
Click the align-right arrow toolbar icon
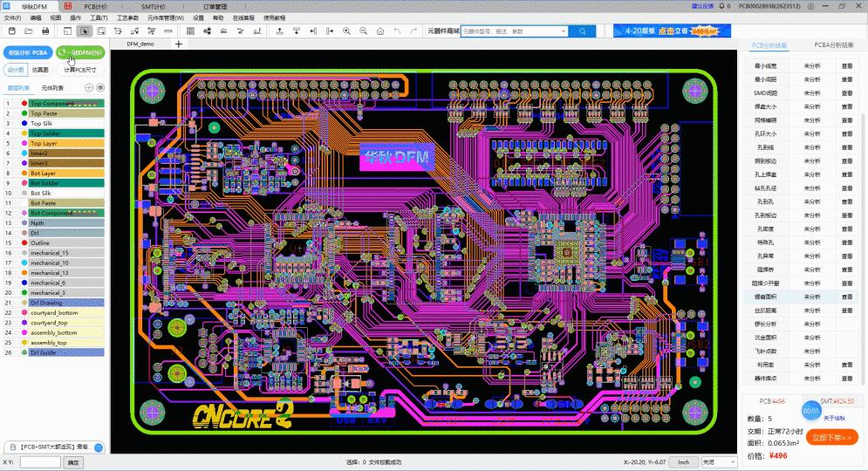[330, 31]
